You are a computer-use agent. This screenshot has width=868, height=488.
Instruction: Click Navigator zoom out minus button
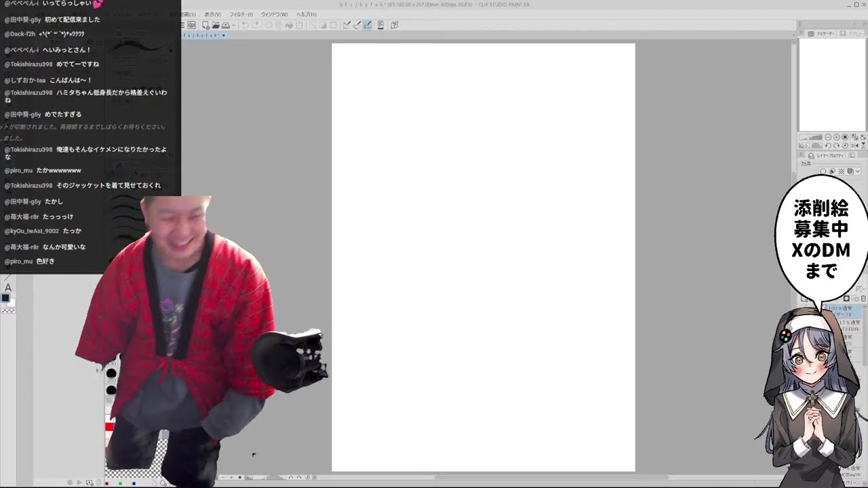(x=828, y=137)
